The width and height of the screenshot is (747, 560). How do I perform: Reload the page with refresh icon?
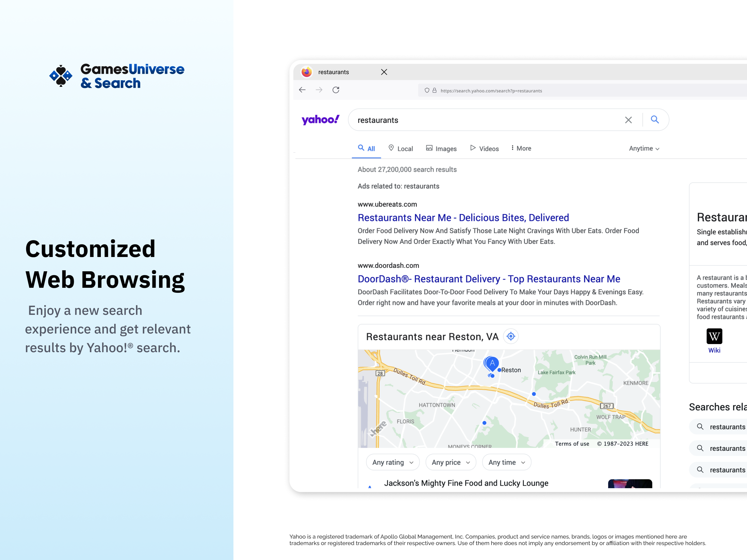coord(336,90)
